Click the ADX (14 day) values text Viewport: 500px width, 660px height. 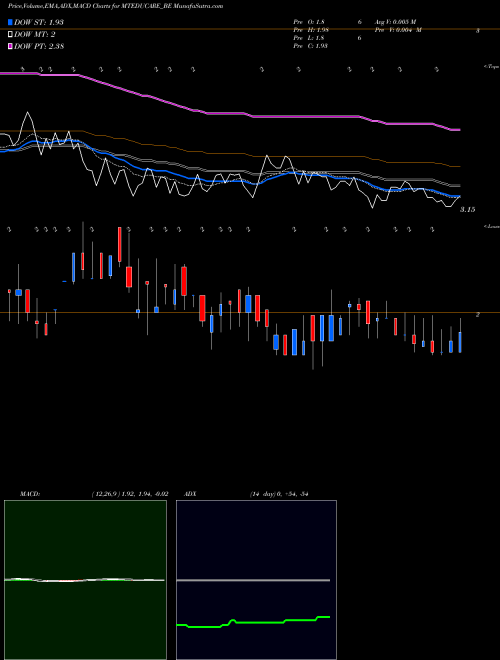[279, 494]
